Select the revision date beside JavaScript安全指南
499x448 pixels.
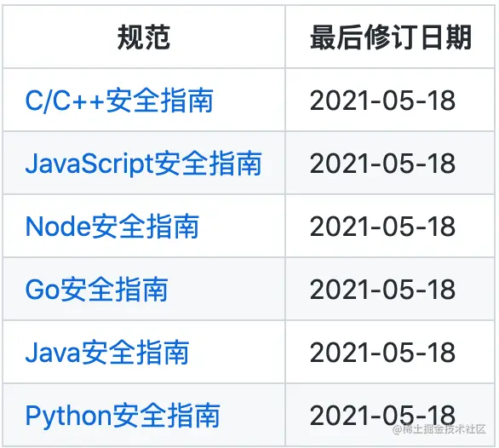pyautogui.click(x=382, y=163)
